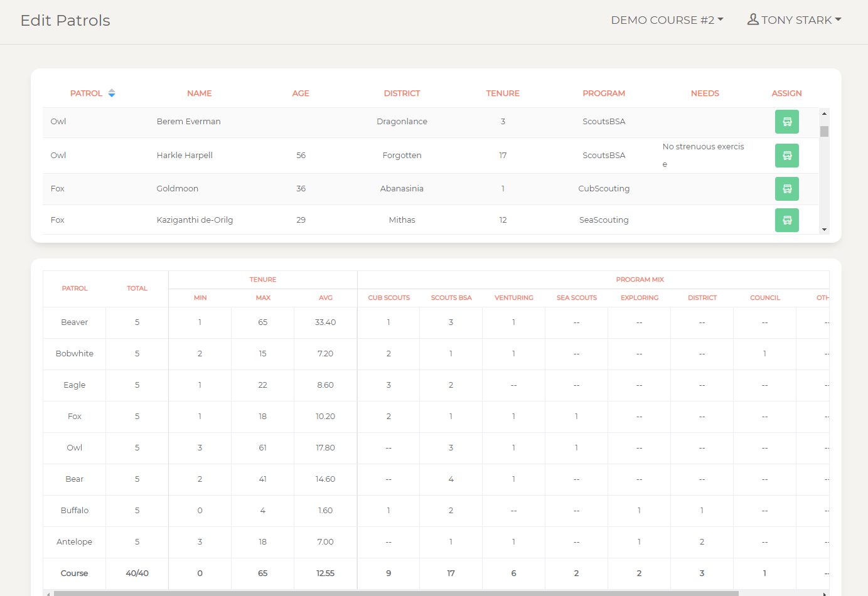Select the Berem Everman name cell

pyautogui.click(x=188, y=122)
